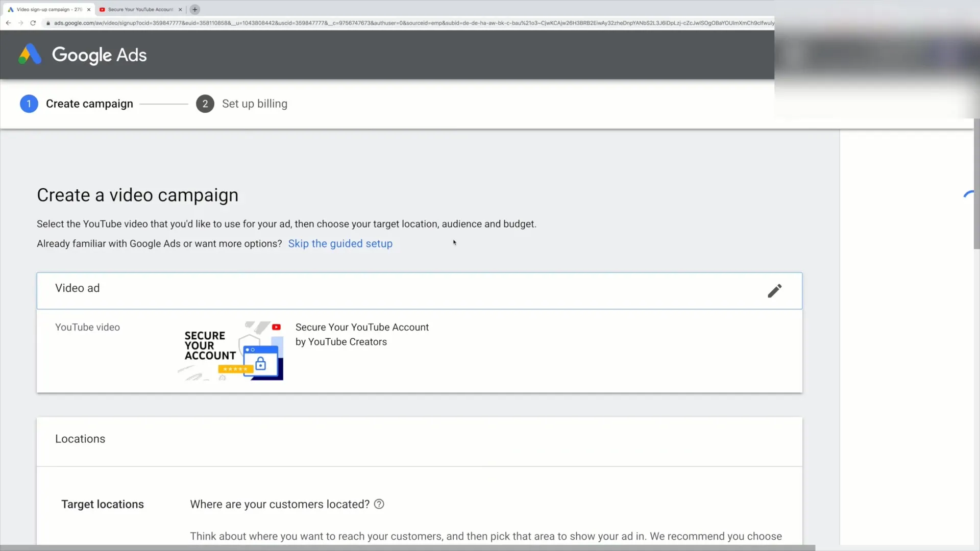Viewport: 980px width, 551px height.
Task: Open help icon next to customers located question
Action: (x=379, y=504)
